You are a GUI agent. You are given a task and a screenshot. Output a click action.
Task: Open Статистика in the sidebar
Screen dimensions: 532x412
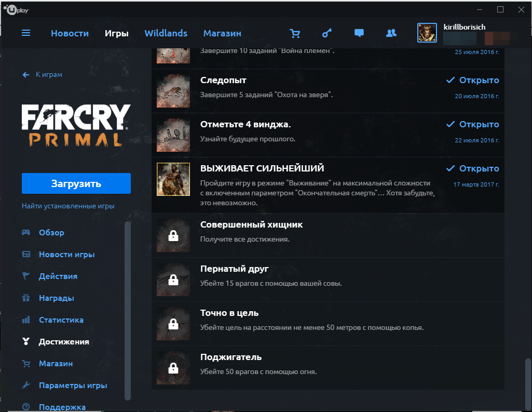pos(61,320)
